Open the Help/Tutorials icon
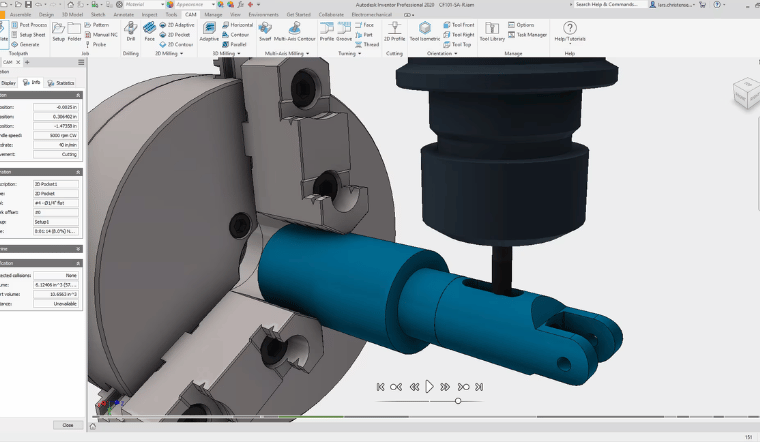 tap(570, 32)
